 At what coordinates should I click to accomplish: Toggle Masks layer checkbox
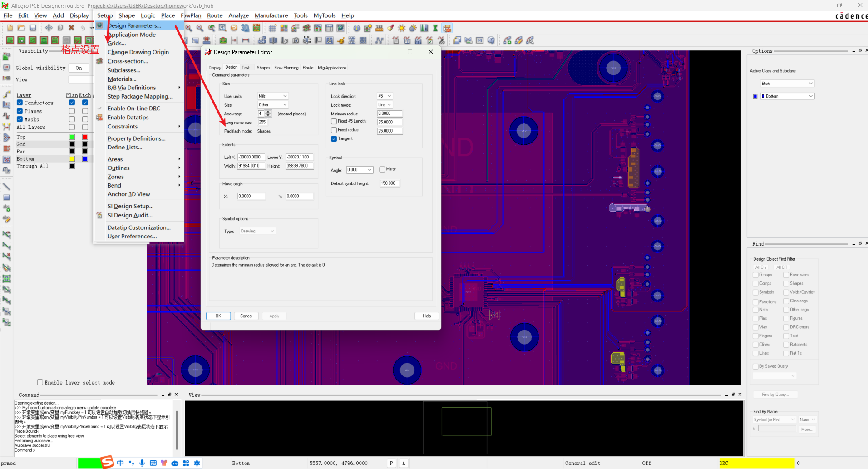click(x=20, y=119)
